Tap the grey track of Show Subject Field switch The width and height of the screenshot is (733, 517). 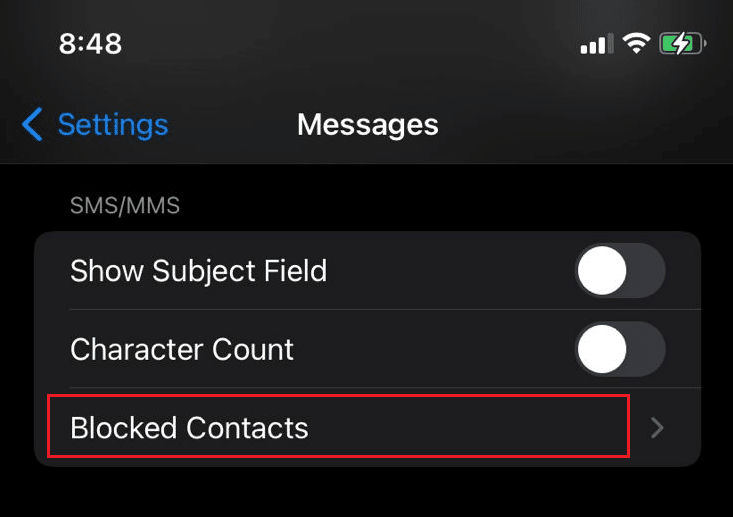pyautogui.click(x=647, y=271)
